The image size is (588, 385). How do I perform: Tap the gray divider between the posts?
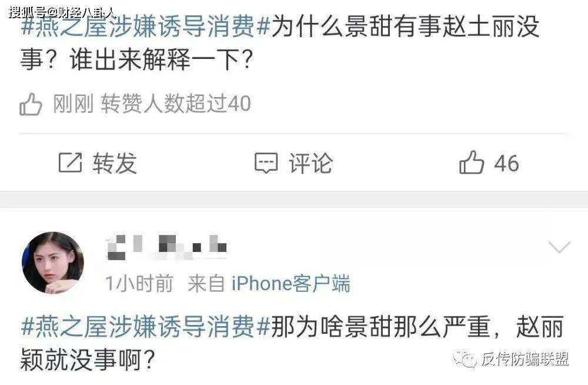[294, 200]
